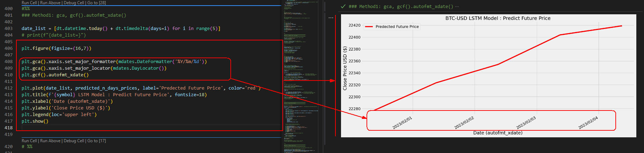The image size is (644, 153).
Task: Click line number 418 in gutter
Action: (x=8, y=128)
